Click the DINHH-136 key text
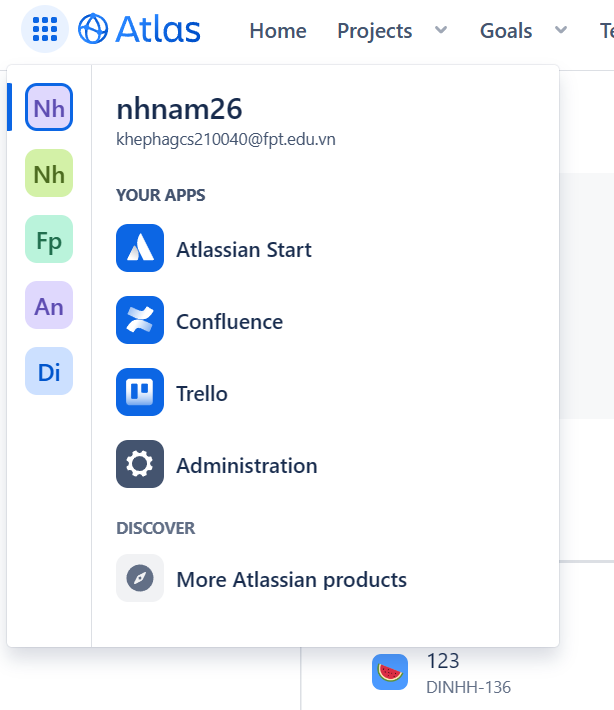614x710 pixels. click(468, 687)
